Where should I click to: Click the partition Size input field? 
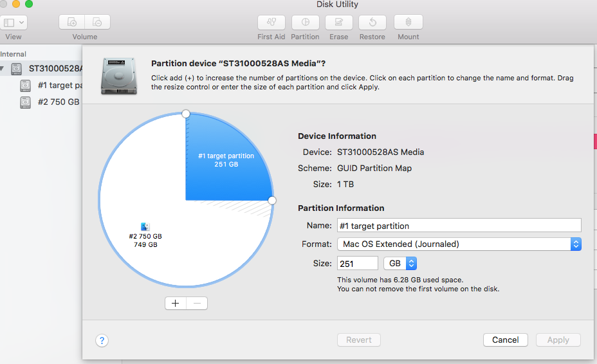[358, 264]
